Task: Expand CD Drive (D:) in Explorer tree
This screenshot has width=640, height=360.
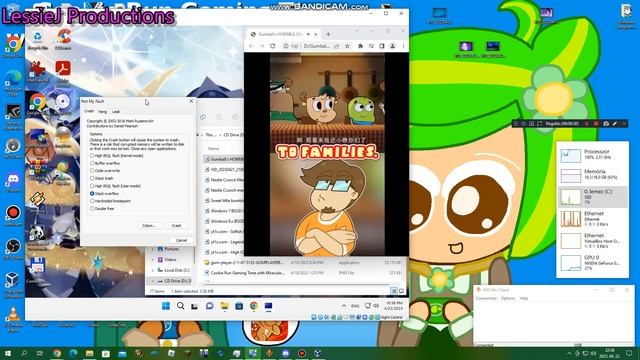Action: 153,281
